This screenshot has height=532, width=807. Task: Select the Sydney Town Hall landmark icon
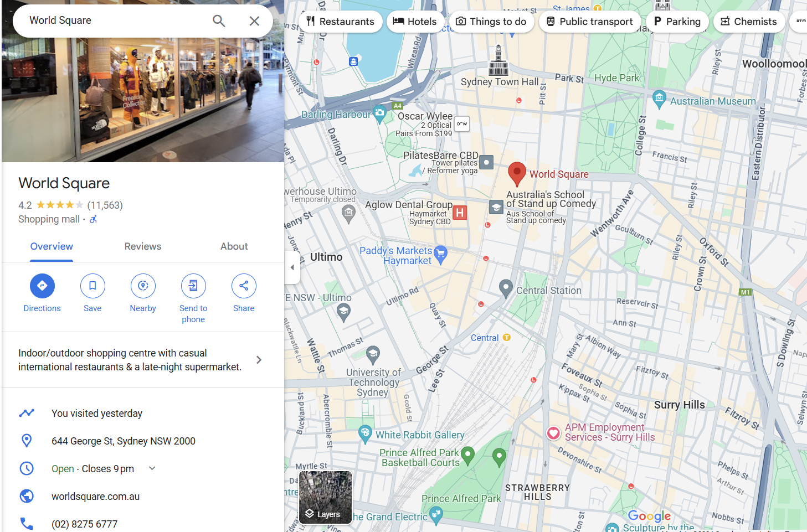coord(498,60)
